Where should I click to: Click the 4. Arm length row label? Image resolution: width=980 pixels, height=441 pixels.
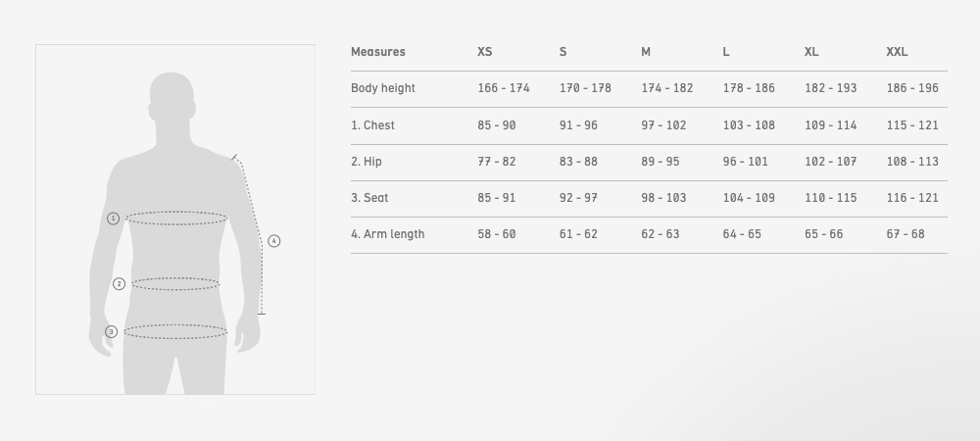point(387,234)
